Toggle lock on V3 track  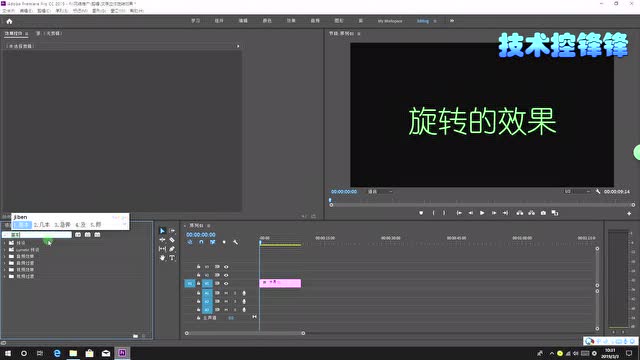pos(199,267)
